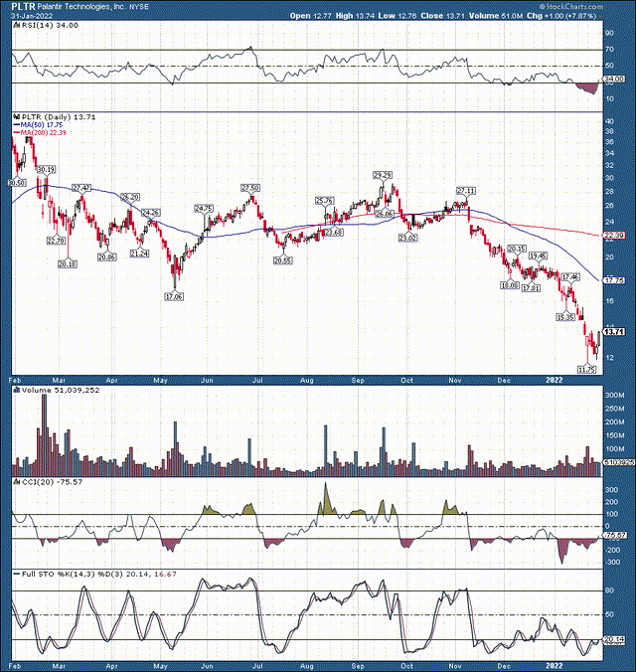Click the 26.06 price annotation
Screen dimensions: 636x672
pos(384,214)
